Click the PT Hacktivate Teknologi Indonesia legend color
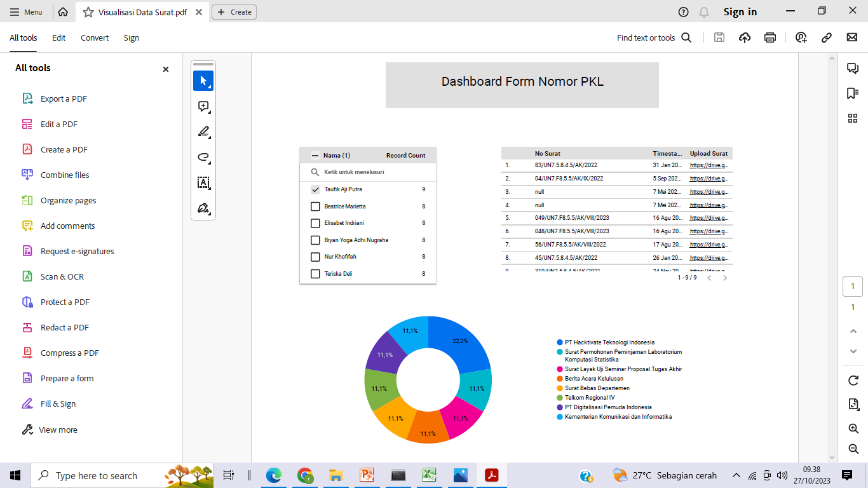The image size is (868, 488). click(559, 342)
